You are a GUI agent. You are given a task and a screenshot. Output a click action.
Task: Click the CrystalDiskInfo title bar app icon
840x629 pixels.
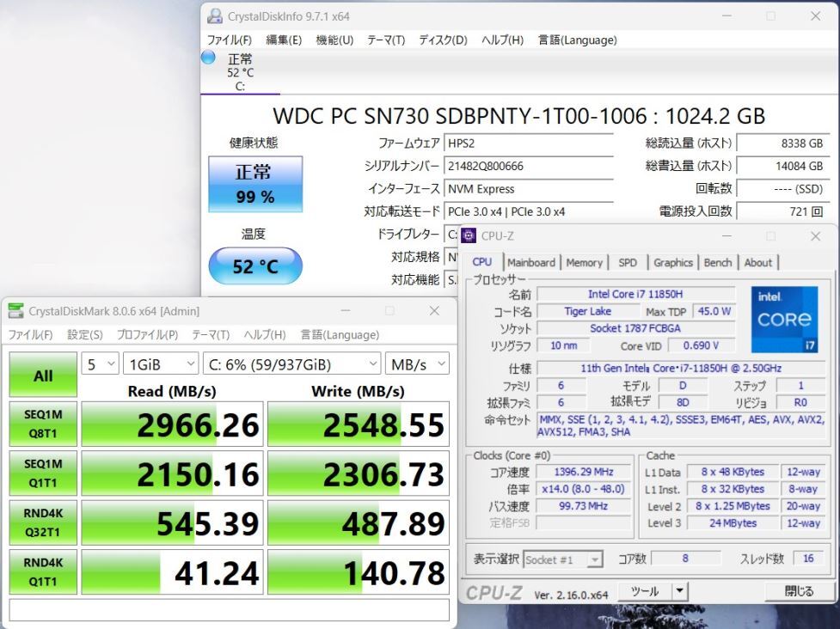click(215, 16)
